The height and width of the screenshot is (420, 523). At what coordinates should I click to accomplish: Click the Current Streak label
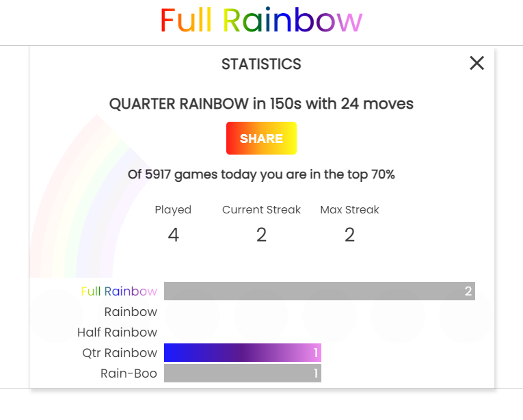[x=261, y=210]
